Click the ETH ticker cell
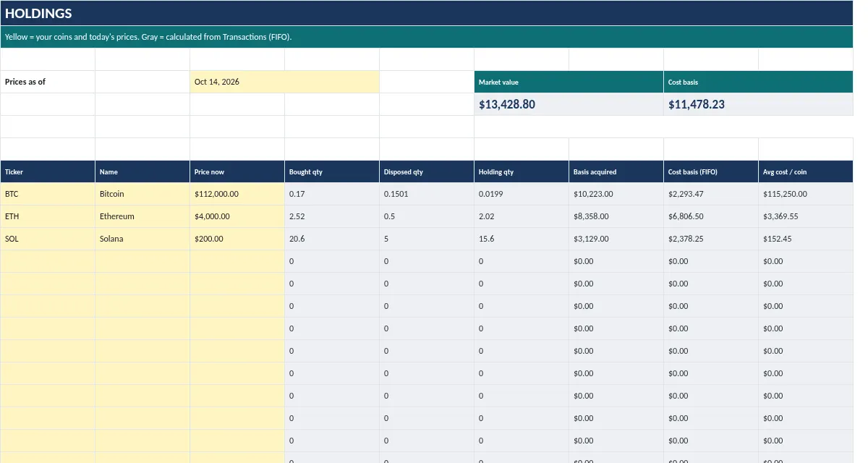This screenshot has height=463, width=868. [48, 216]
